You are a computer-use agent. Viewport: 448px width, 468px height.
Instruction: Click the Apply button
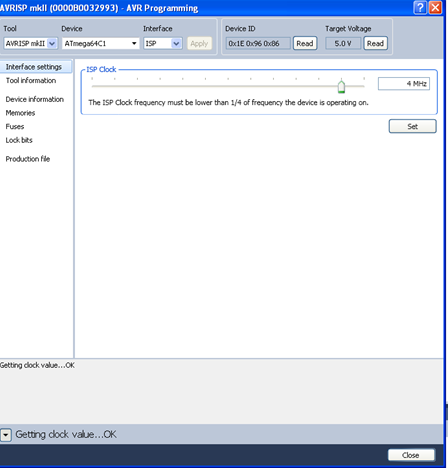coord(199,43)
